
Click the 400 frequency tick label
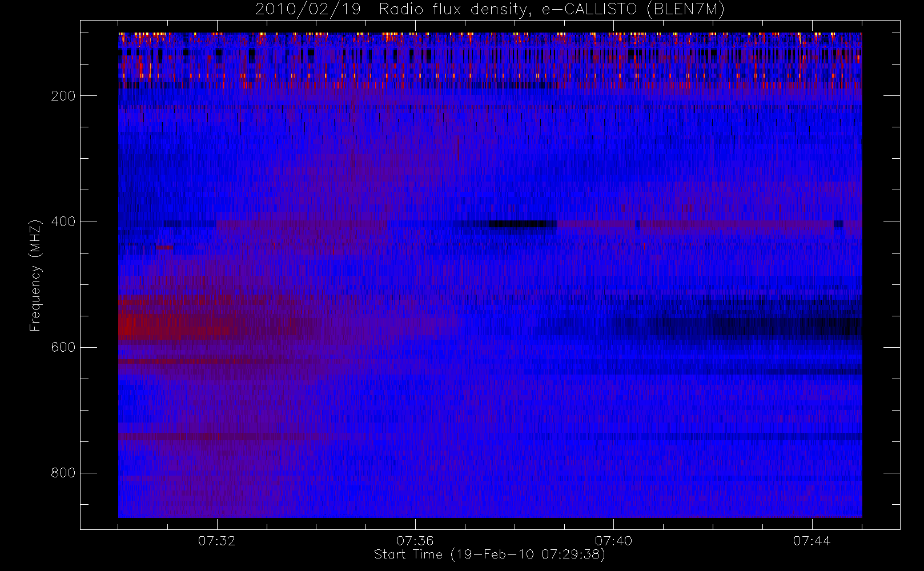pos(63,222)
